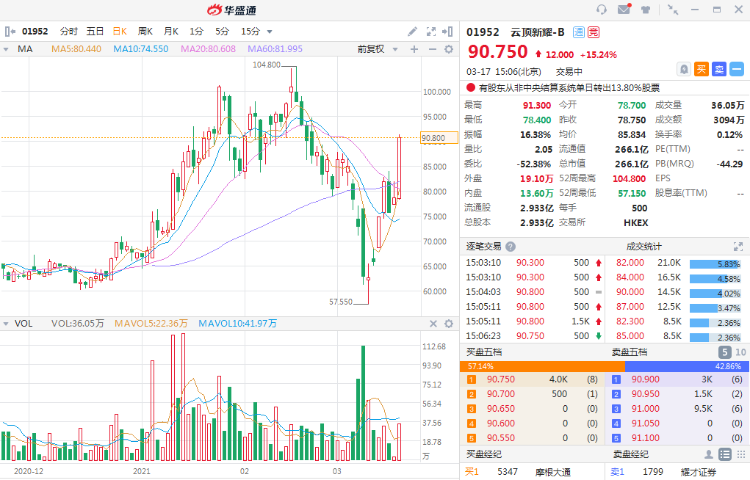750x480 pixels.
Task: Open the mail messages icon
Action: click(x=624, y=9)
